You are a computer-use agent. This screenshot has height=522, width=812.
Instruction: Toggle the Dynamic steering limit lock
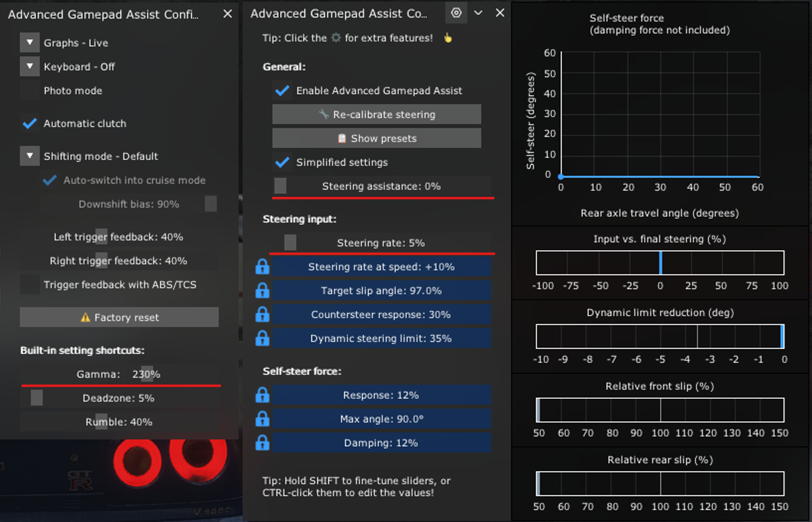click(x=262, y=338)
